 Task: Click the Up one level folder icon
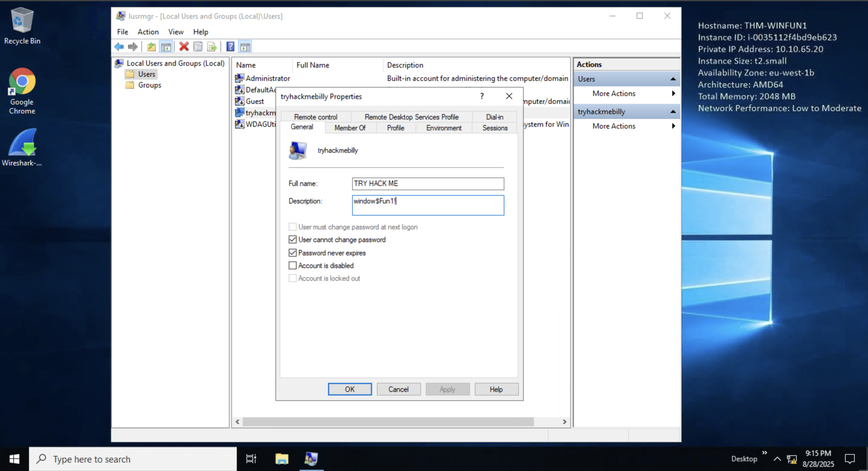click(x=151, y=46)
